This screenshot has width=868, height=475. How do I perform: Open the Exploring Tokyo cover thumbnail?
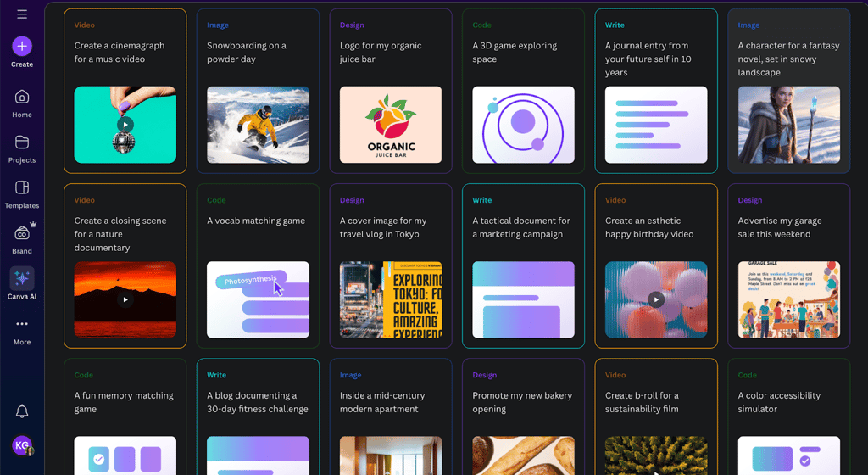[x=391, y=299]
